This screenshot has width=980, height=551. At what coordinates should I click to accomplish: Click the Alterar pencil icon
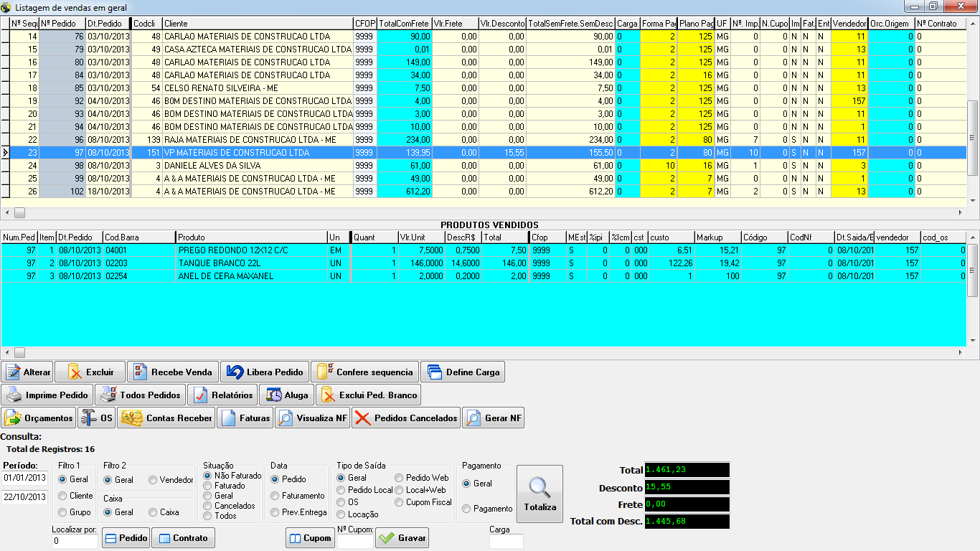click(x=12, y=372)
